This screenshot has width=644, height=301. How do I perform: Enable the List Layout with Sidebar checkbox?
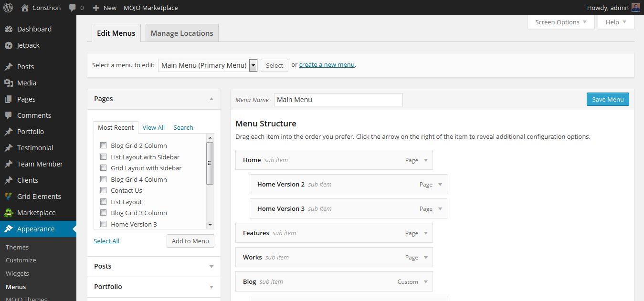tap(103, 157)
